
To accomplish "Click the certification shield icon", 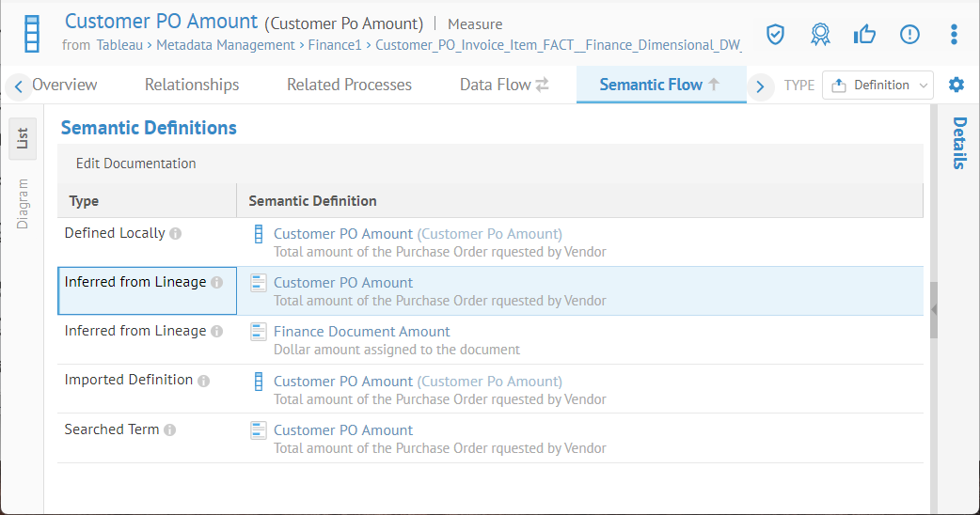I will click(775, 35).
